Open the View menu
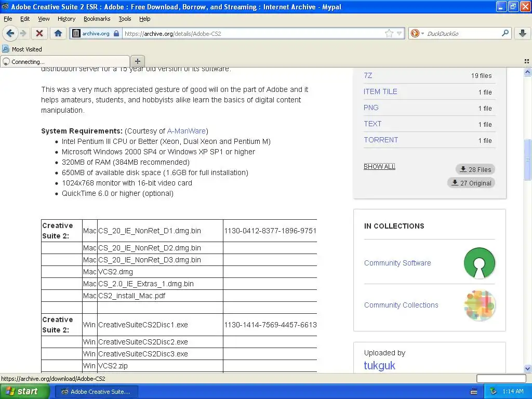Screen dimensions: 532x399 (x=44, y=19)
